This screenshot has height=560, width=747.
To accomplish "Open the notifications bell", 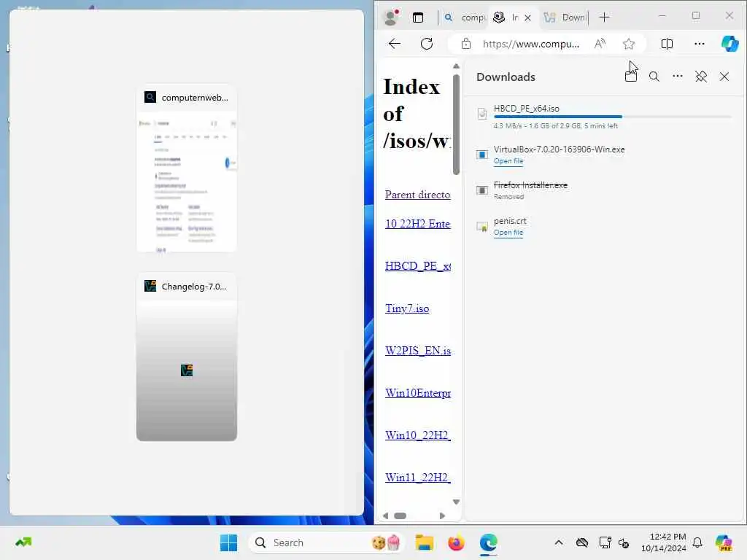I will pyautogui.click(x=697, y=542).
